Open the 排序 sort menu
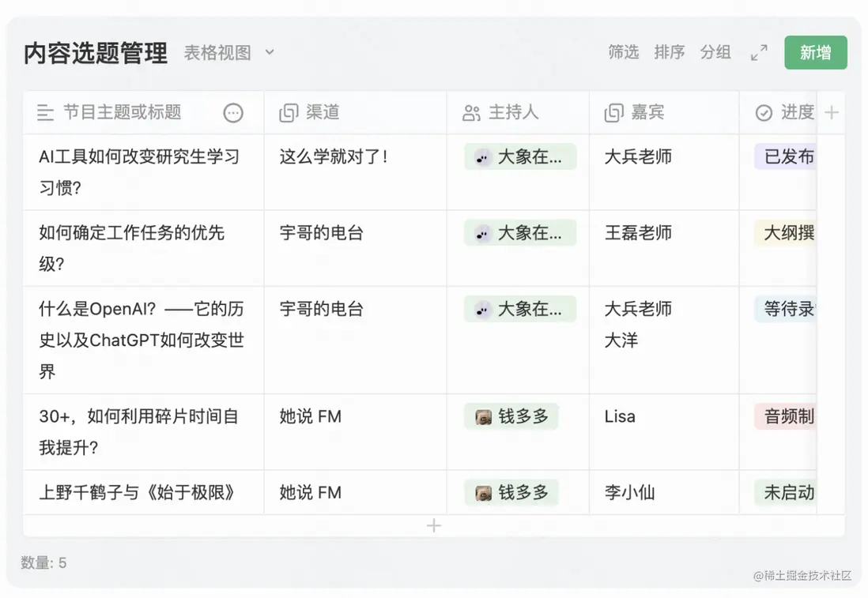Screen dimensions: 868x598 pyautogui.click(x=669, y=53)
